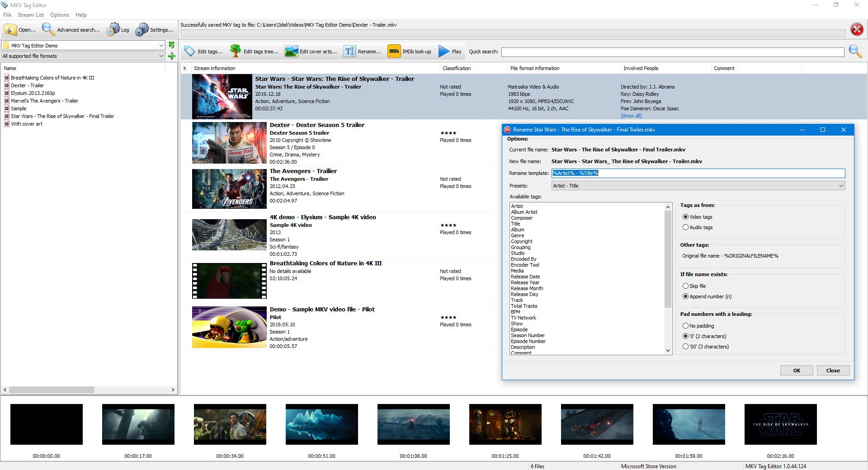868x470 pixels.
Task: Select '0' (2 characters) padding
Action: (x=685, y=336)
